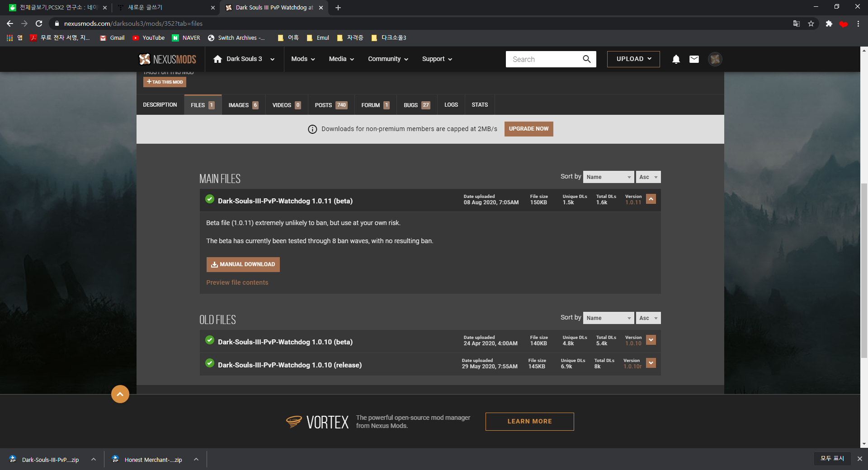The height and width of the screenshot is (470, 868).
Task: Open Main Files Asc order dropdown
Action: [x=648, y=177]
